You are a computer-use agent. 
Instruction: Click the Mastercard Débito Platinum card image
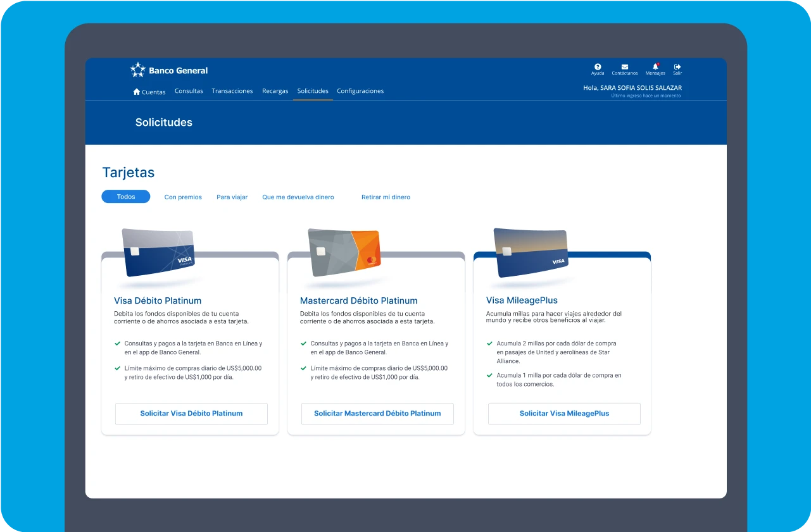coord(344,252)
